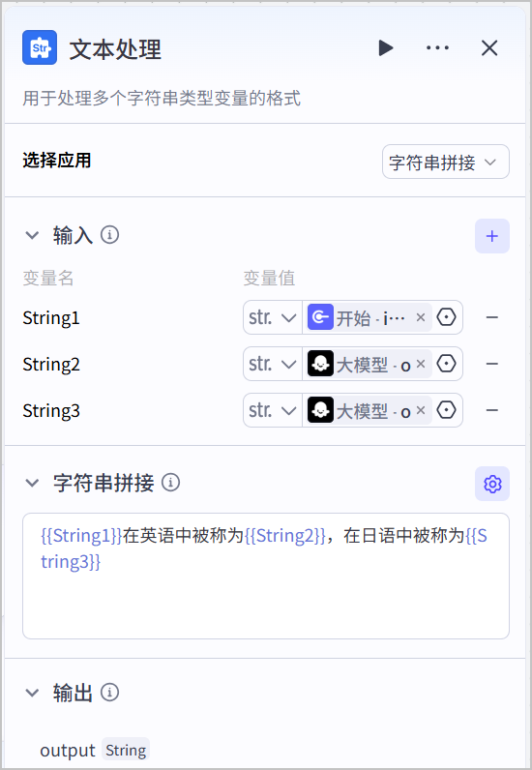The width and height of the screenshot is (532, 770).
Task: Click info icon next to 输入 heading
Action: (110, 235)
